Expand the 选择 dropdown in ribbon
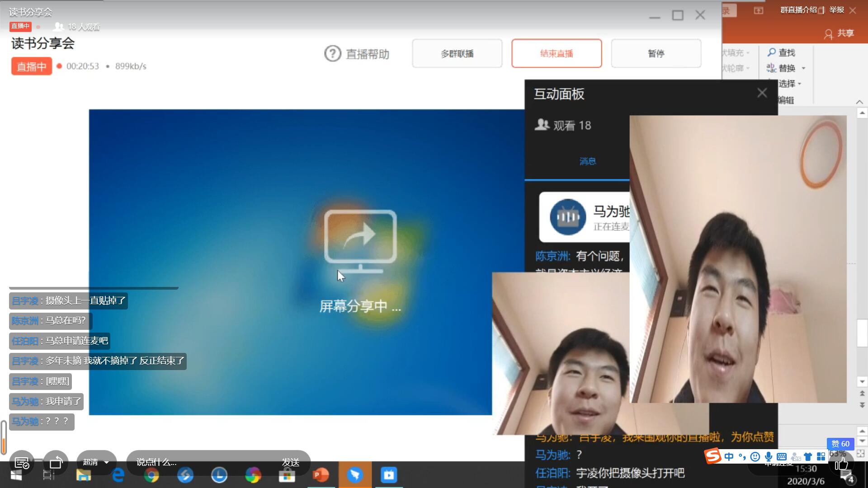Viewport: 868px width, 488px height. point(799,84)
